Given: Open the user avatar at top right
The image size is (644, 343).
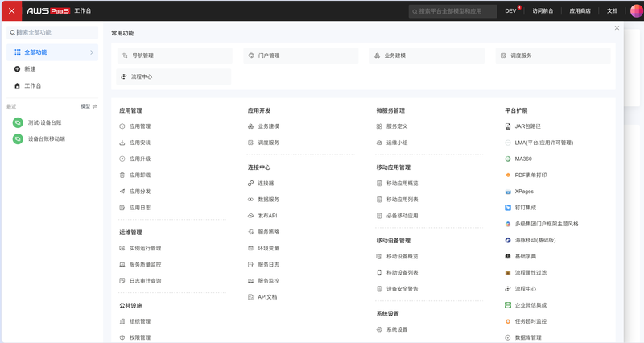Looking at the screenshot, I should click(637, 10).
